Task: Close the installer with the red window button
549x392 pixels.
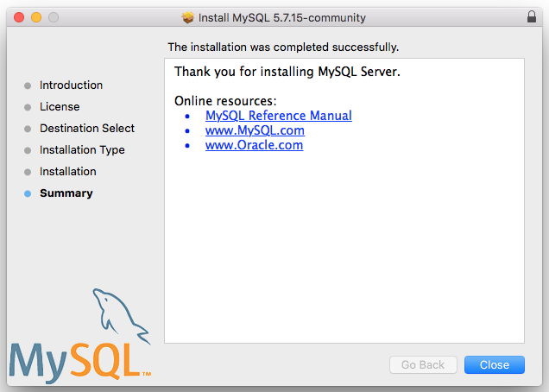Action: tap(19, 17)
